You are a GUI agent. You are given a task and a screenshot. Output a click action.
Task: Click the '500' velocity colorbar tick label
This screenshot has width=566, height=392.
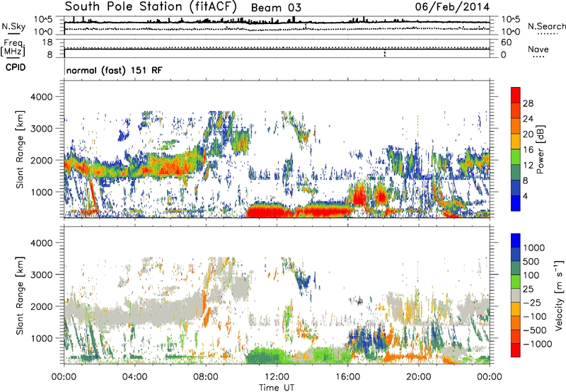coord(530,262)
